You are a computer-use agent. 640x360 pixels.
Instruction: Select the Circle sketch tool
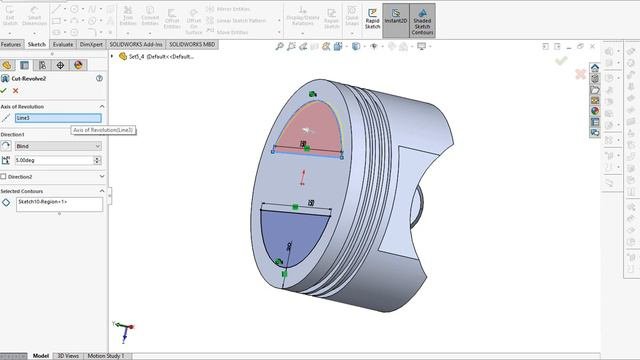74,9
